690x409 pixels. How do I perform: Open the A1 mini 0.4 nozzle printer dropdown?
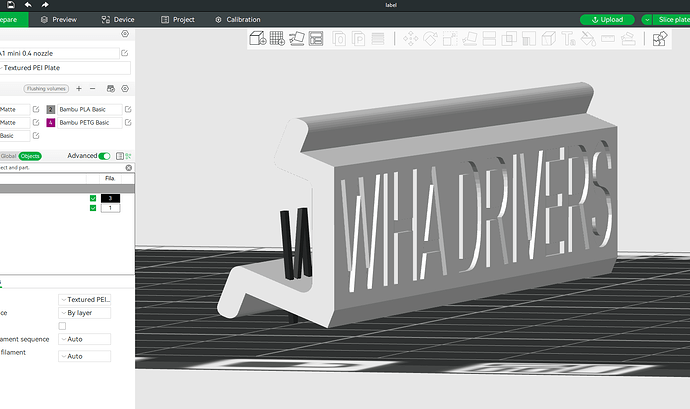click(59, 53)
